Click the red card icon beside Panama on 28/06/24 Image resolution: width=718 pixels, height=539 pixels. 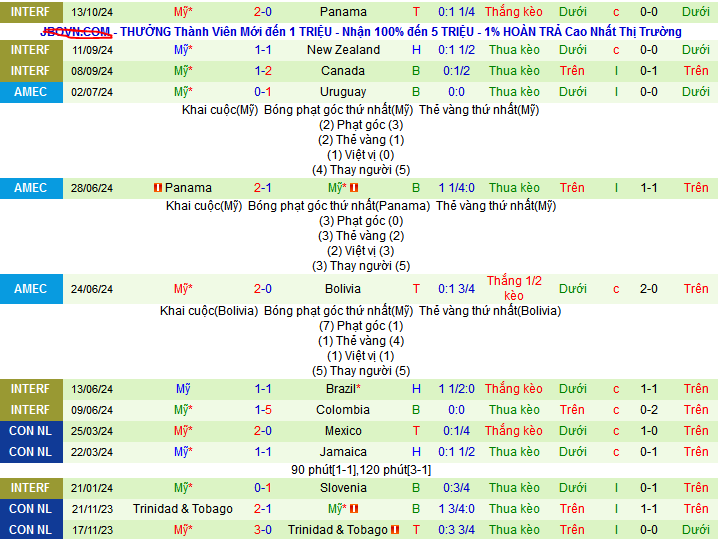click(157, 188)
